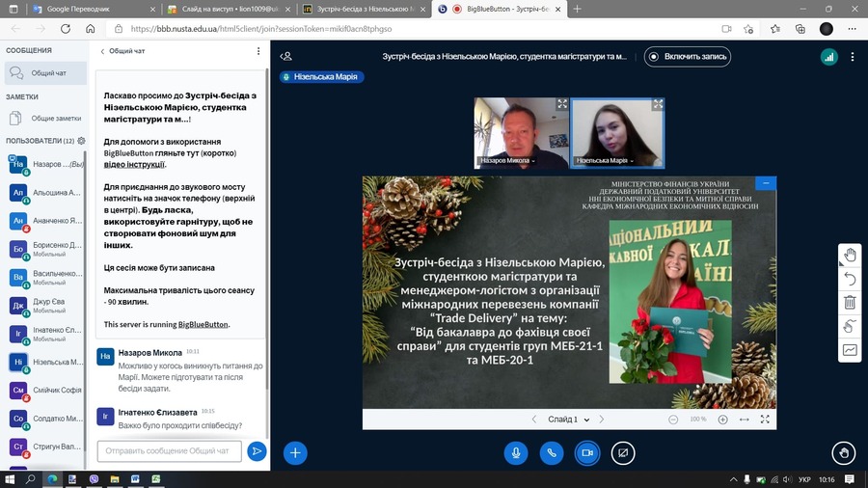
Task: Send the chat message with arrow button
Action: (x=257, y=451)
